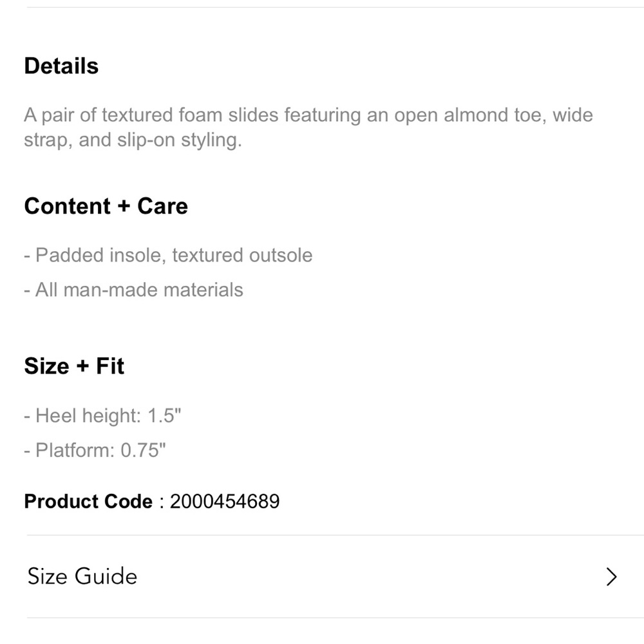The image size is (644, 644).
Task: Click the textured foam slides description
Action: [308, 128]
